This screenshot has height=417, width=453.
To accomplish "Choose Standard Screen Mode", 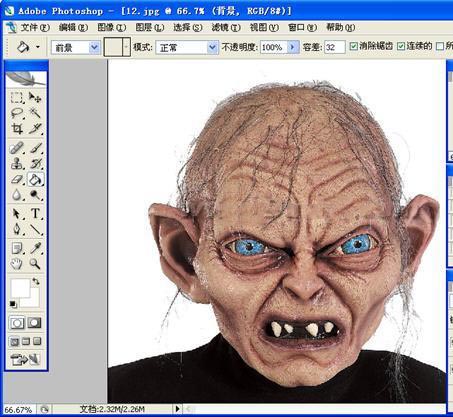I will [14, 341].
